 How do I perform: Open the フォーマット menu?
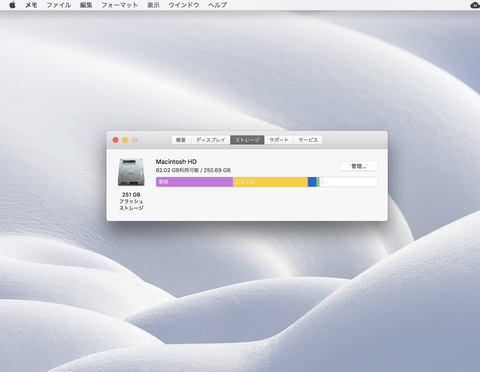pyautogui.click(x=120, y=5)
